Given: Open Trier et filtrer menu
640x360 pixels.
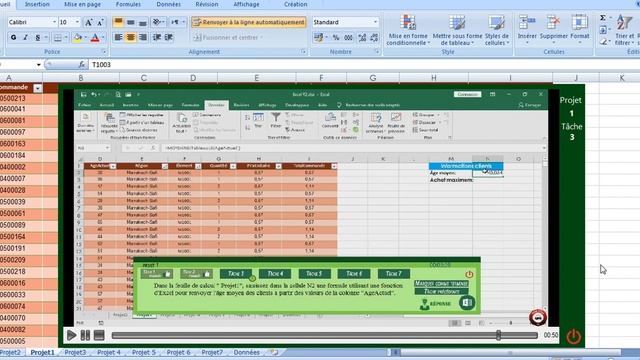Looking at the screenshot, I should [x=624, y=30].
